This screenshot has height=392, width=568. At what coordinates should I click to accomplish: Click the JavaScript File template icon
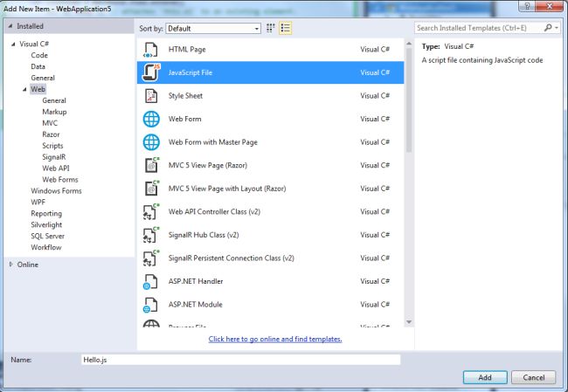pos(150,72)
